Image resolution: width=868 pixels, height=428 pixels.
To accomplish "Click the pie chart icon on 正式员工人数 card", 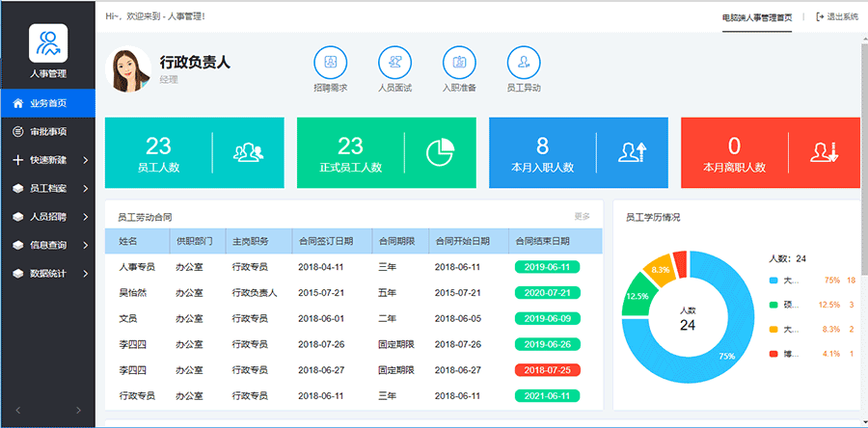I will point(441,151).
